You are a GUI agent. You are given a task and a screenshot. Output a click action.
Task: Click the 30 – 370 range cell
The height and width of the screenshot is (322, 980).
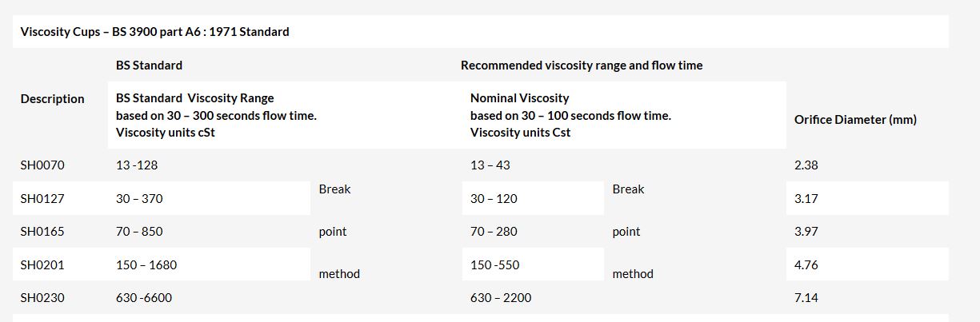pos(139,199)
